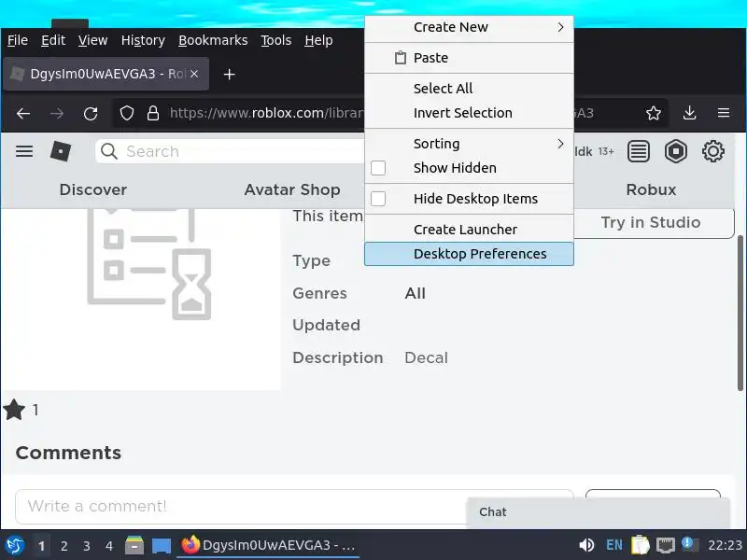Choose Invert Selection in the context menu

[470, 113]
